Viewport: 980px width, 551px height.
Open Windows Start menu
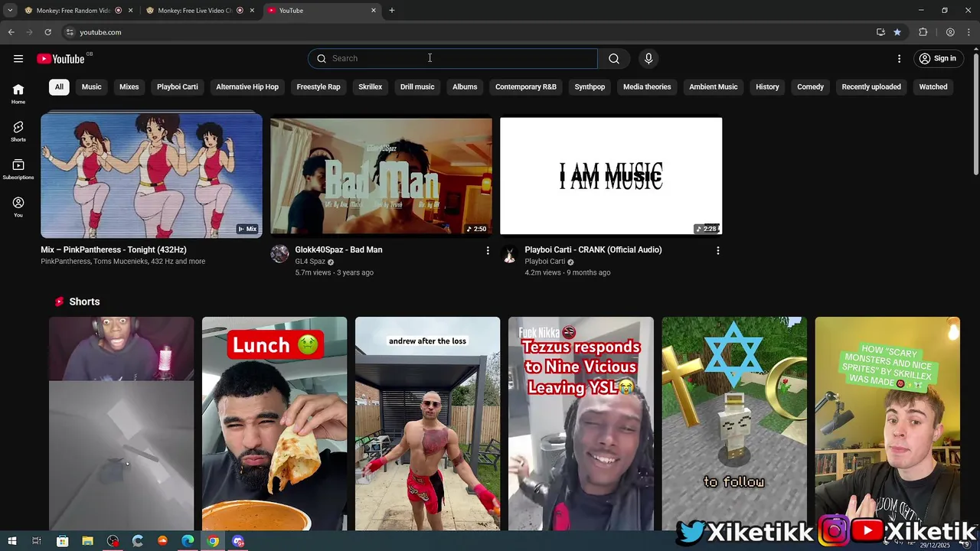[11, 542]
